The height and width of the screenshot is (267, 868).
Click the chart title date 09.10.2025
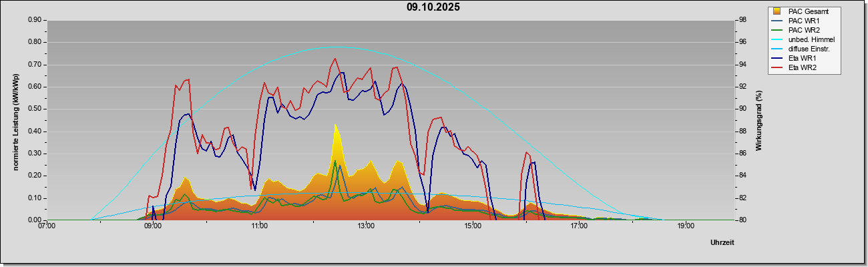[433, 7]
